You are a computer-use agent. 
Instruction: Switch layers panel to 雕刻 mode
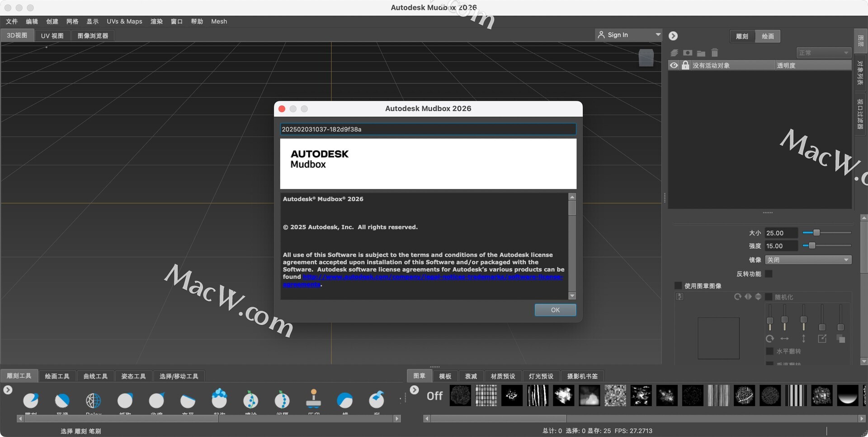click(742, 36)
